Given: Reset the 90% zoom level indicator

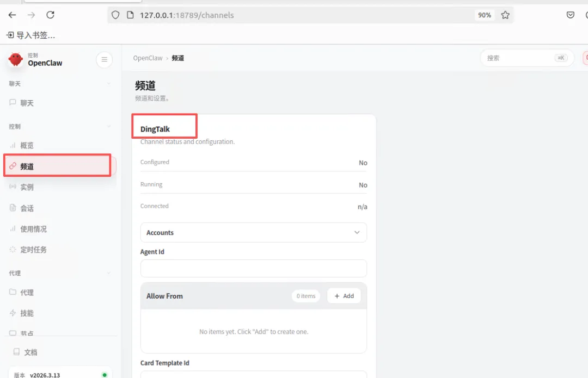Looking at the screenshot, I should [485, 15].
